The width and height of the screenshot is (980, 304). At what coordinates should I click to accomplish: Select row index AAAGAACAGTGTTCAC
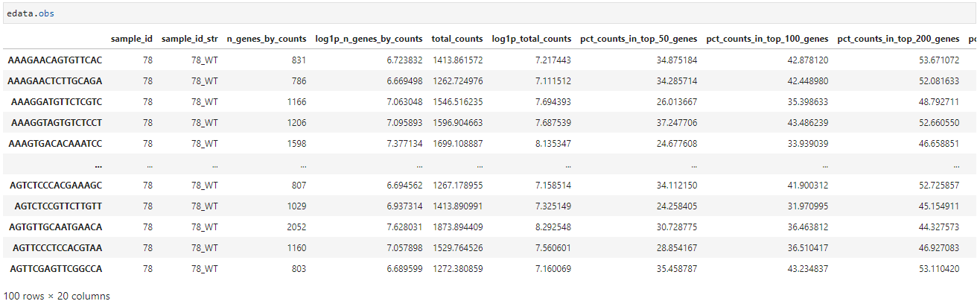coord(55,60)
